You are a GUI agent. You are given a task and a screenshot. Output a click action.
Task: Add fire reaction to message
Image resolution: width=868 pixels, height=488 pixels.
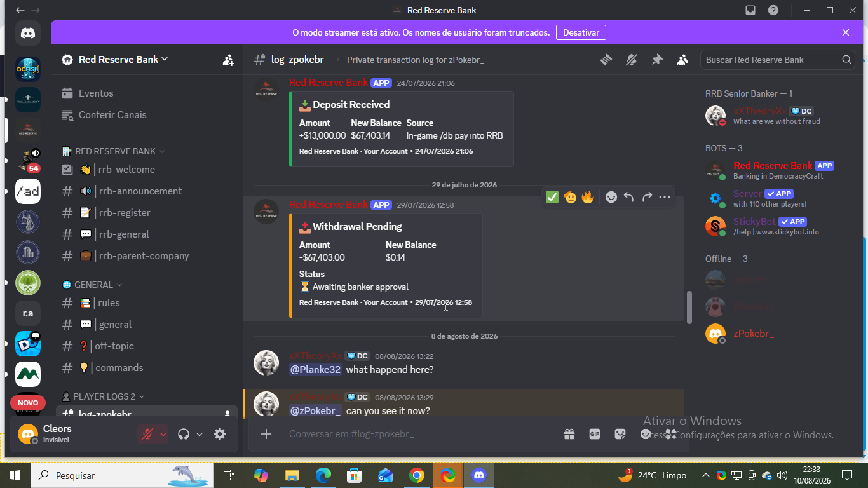tap(588, 197)
